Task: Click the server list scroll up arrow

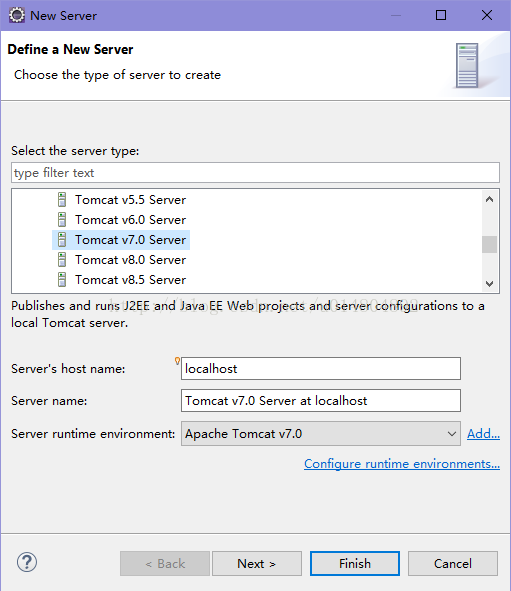Action: pos(490,199)
